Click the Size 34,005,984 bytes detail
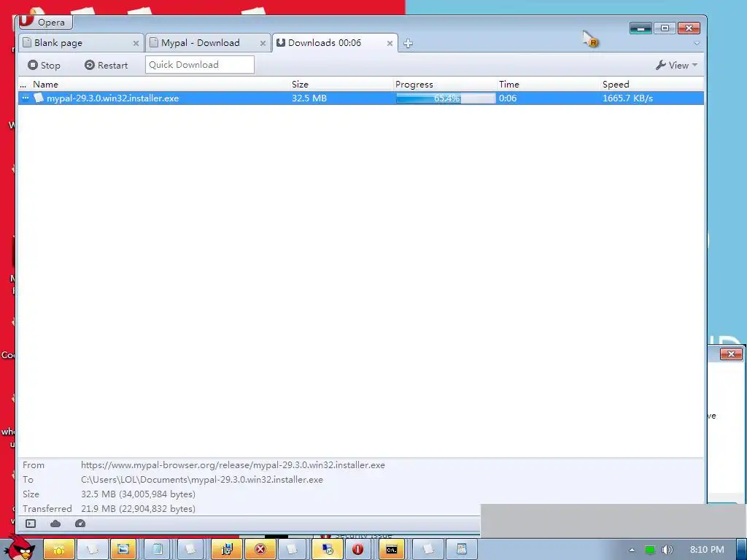Image resolution: width=747 pixels, height=560 pixels. coord(138,494)
